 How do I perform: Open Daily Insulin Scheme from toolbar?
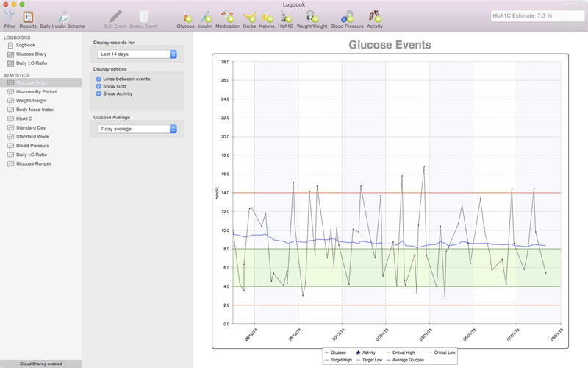pyautogui.click(x=62, y=18)
